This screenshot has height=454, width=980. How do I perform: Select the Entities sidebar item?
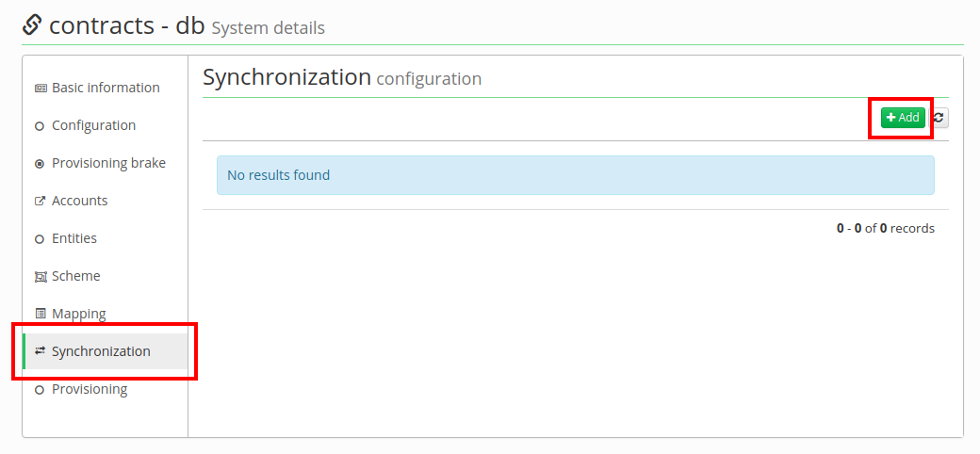click(x=105, y=238)
